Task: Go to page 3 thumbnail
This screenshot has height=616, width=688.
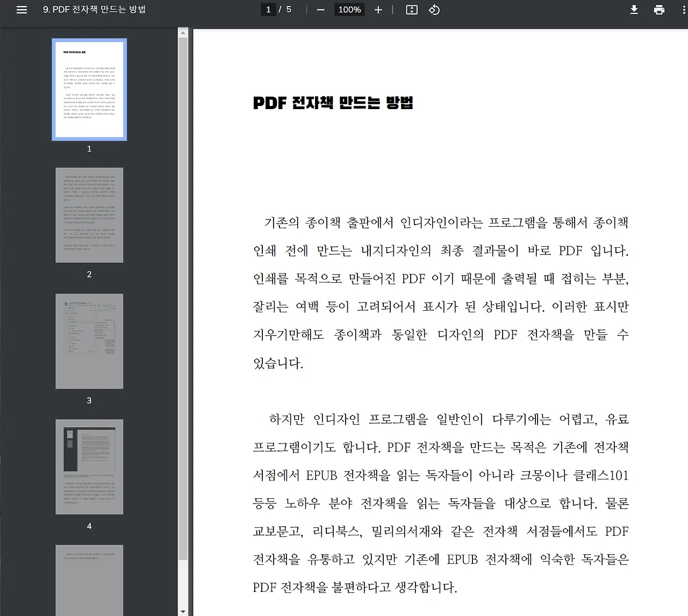Action: [x=89, y=341]
